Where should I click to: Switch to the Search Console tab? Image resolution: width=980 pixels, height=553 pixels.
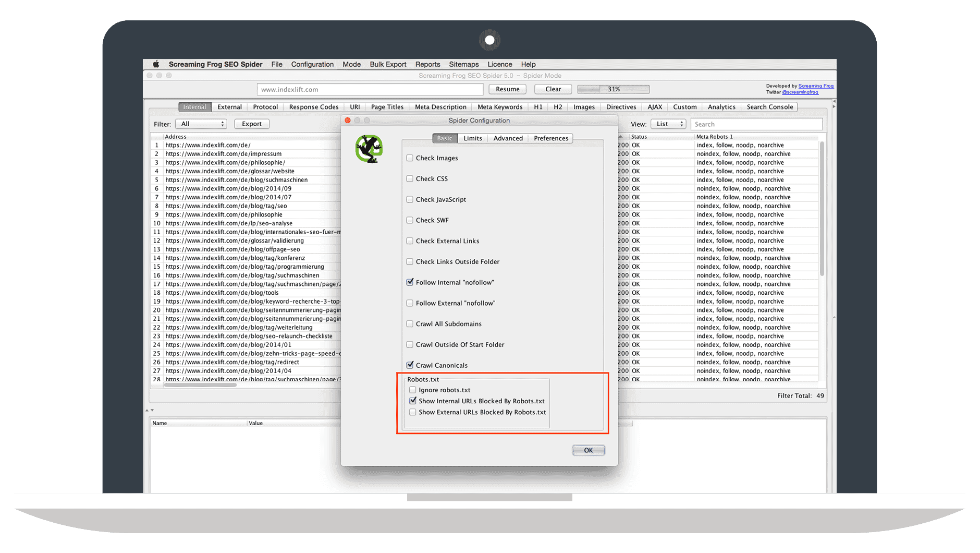point(769,107)
